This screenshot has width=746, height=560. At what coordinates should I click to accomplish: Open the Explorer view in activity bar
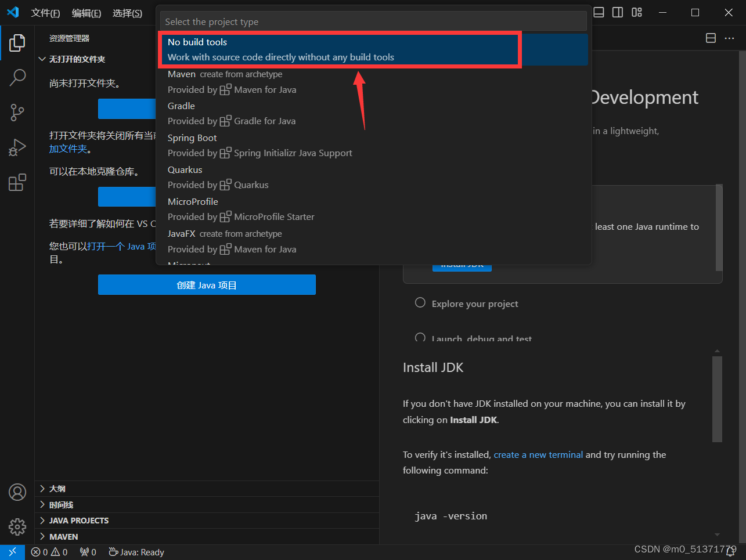17,42
